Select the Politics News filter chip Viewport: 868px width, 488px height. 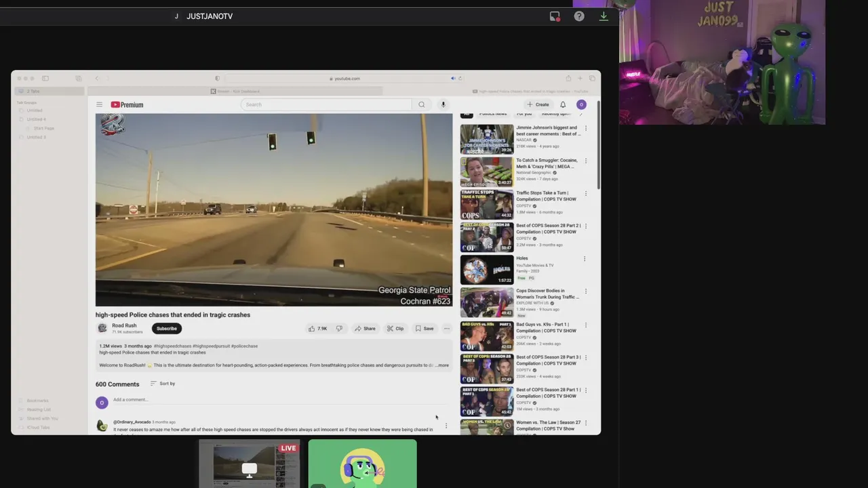pos(493,114)
